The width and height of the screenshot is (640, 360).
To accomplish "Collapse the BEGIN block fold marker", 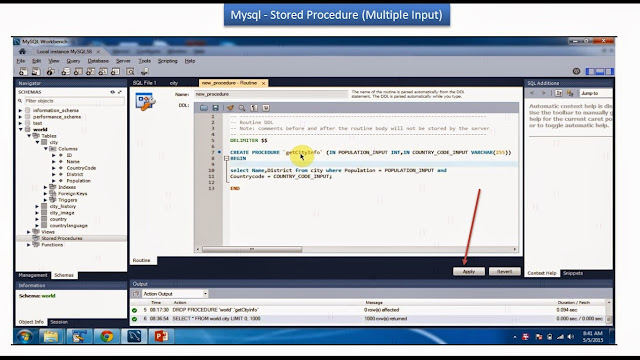I will pyautogui.click(x=227, y=158).
